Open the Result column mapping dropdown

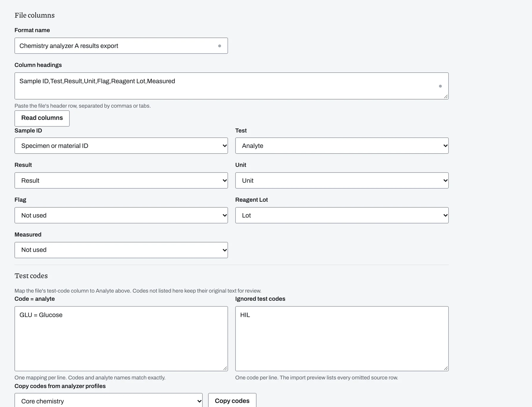[121, 180]
